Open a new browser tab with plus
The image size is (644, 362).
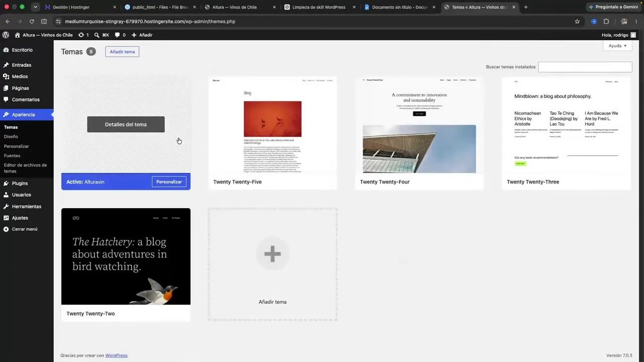pyautogui.click(x=526, y=7)
